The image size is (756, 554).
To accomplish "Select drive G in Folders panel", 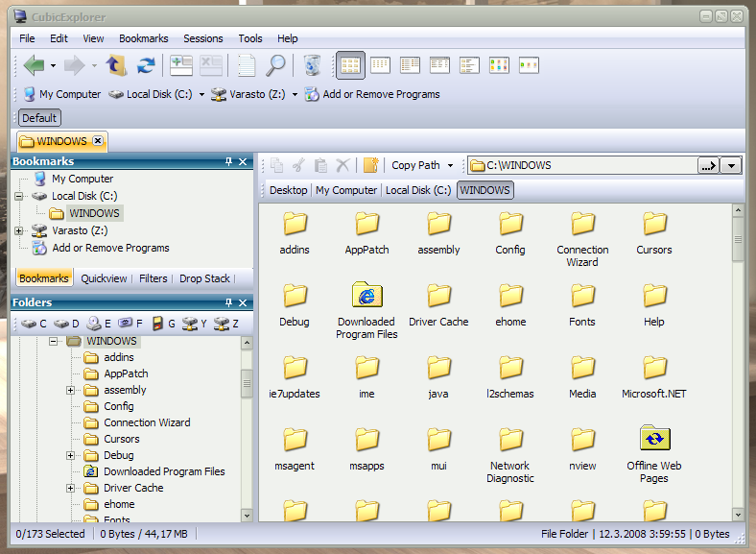I will [x=163, y=324].
